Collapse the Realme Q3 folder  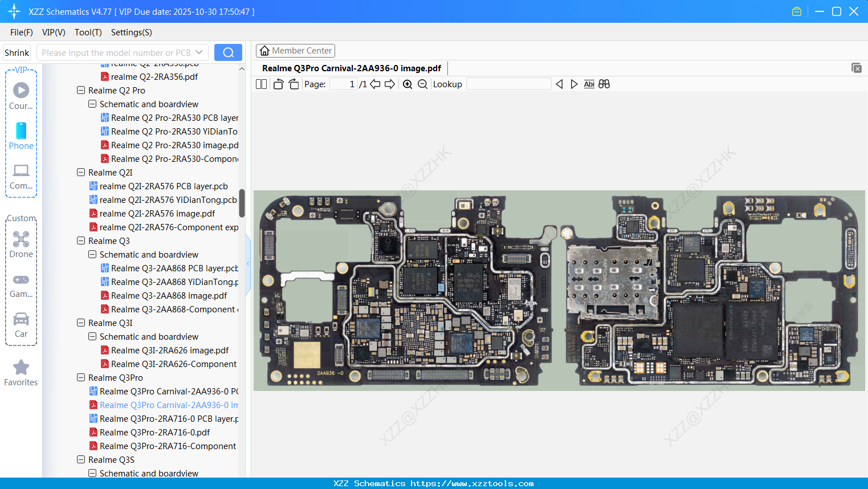click(x=81, y=241)
